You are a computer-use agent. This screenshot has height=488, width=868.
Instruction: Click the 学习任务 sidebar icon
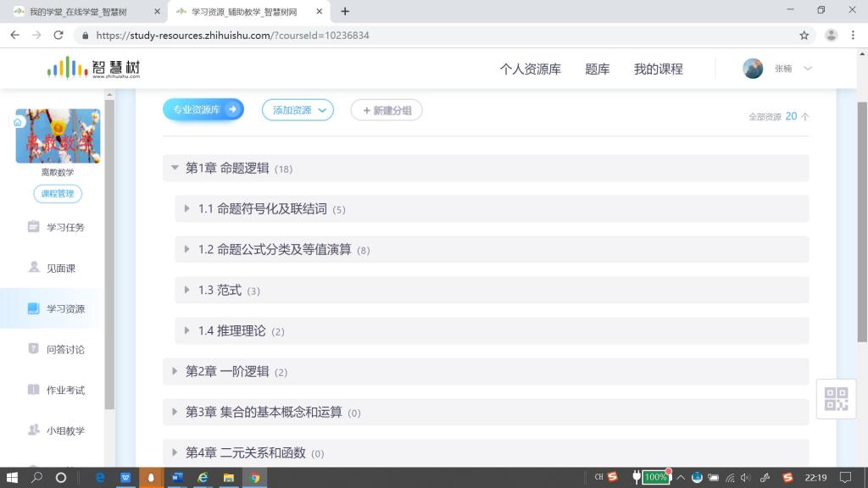(x=34, y=227)
